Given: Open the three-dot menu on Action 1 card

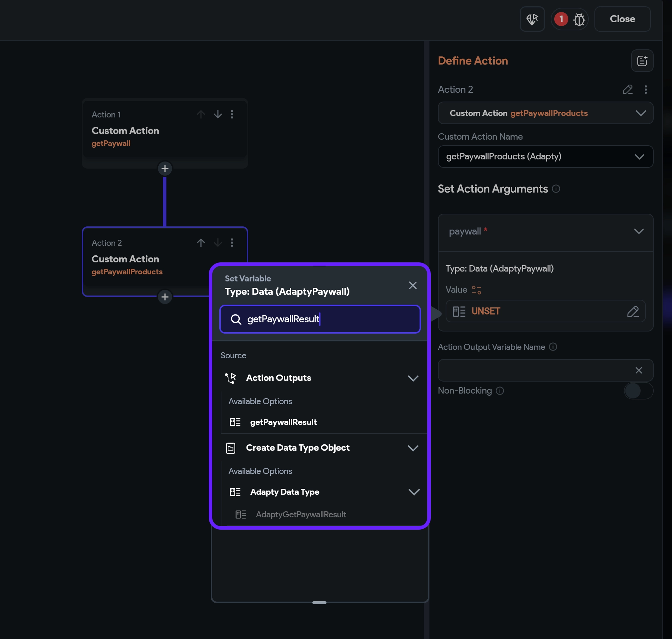Looking at the screenshot, I should [x=232, y=114].
